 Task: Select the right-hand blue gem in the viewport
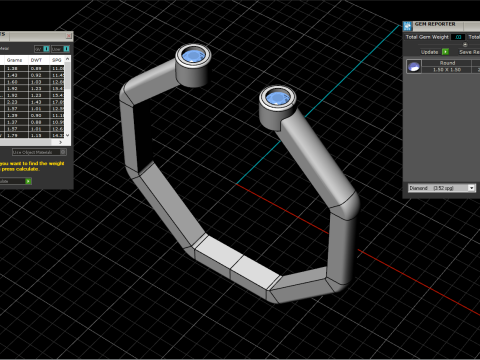pyautogui.click(x=277, y=98)
